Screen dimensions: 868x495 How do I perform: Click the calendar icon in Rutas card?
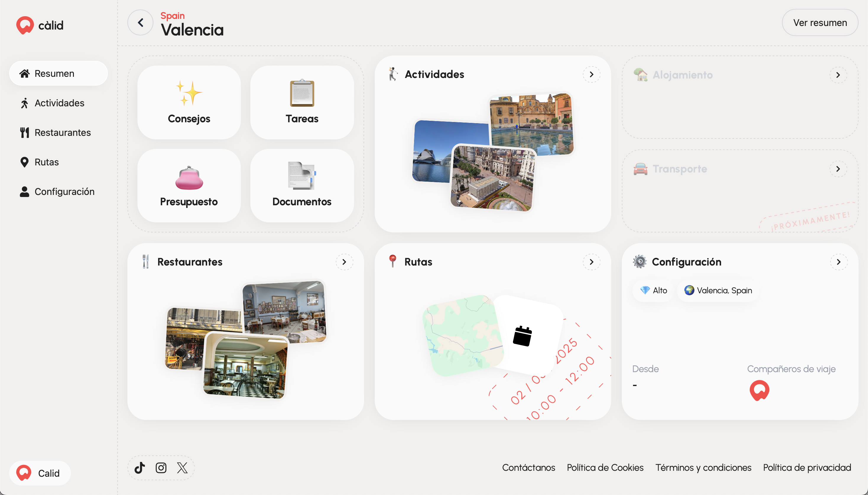pyautogui.click(x=522, y=336)
